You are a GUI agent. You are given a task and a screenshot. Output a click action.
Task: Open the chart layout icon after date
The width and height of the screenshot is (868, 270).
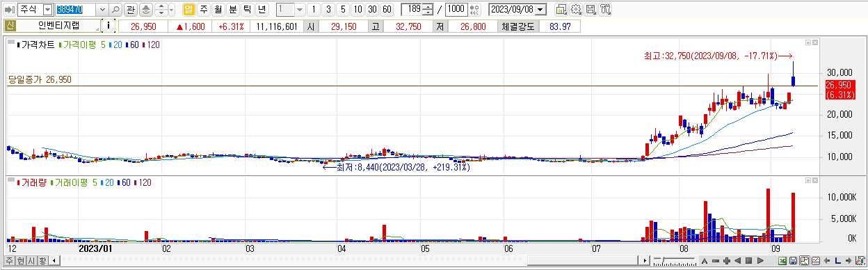(561, 10)
